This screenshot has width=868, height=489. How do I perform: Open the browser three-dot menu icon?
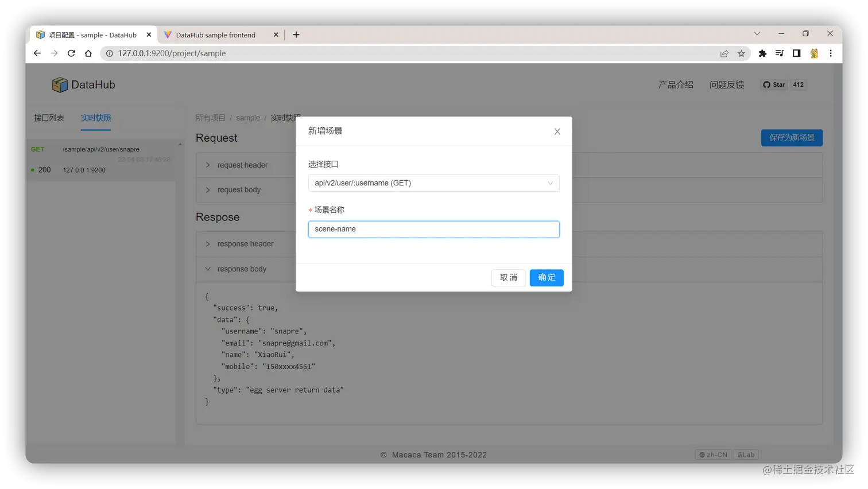[x=831, y=53]
